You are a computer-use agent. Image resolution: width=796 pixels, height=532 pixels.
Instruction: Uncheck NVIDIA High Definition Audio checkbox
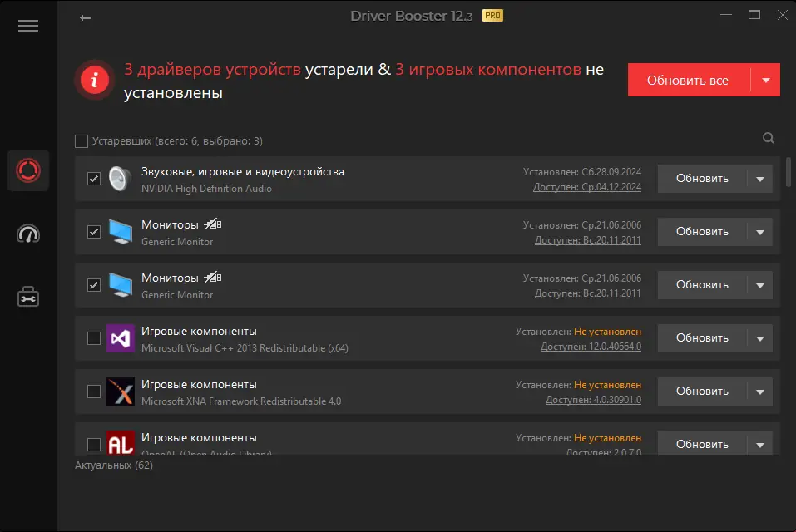click(x=94, y=179)
